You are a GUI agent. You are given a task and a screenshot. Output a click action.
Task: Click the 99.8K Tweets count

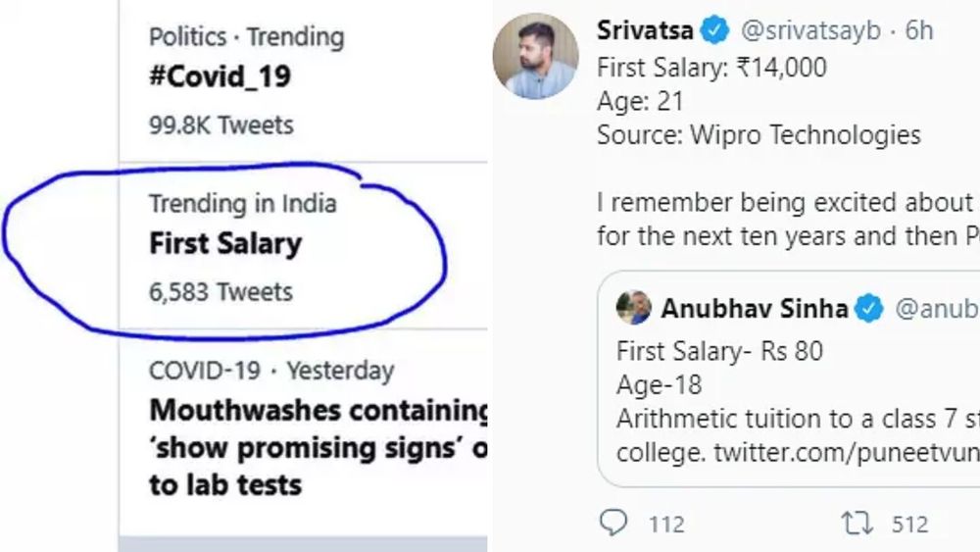[x=220, y=125]
